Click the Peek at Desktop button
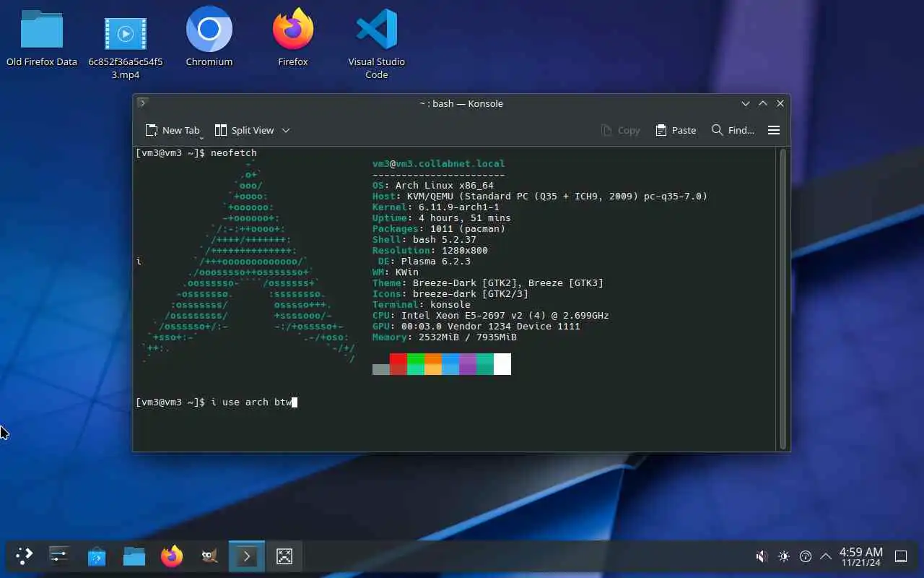 point(901,556)
